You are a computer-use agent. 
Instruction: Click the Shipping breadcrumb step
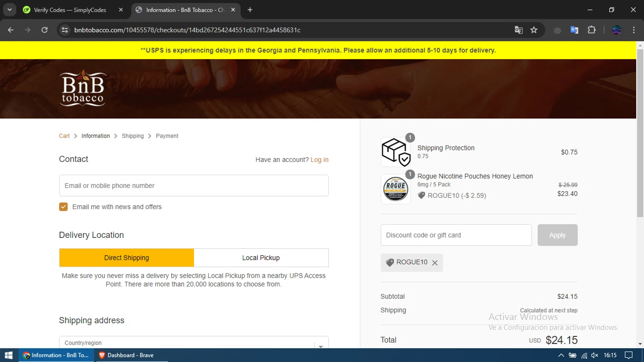[x=133, y=136]
